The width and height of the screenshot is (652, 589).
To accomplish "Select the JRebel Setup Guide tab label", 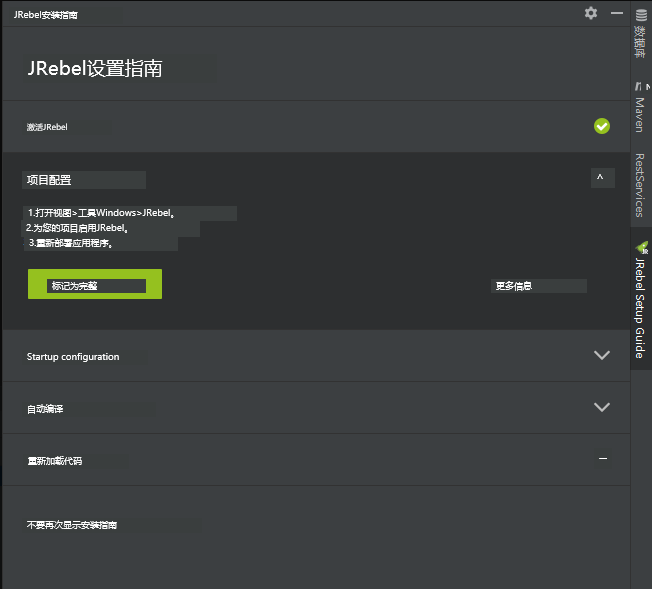I will coord(640,308).
